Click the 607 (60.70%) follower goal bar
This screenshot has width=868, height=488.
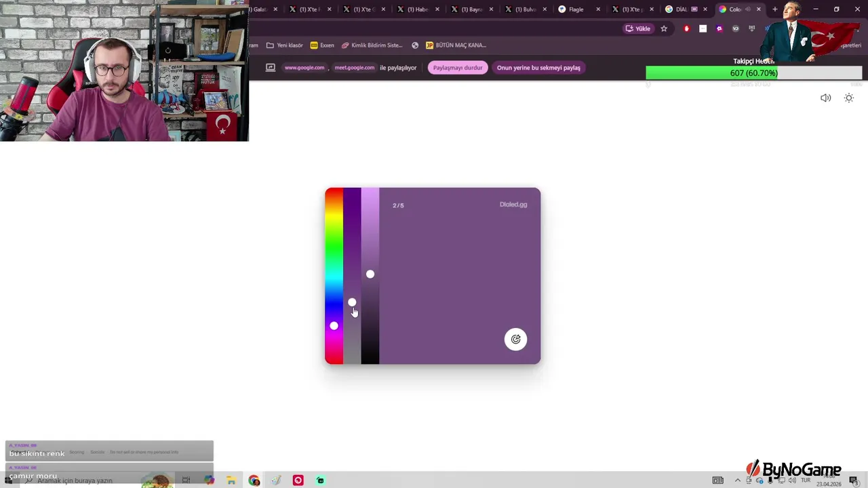click(754, 73)
